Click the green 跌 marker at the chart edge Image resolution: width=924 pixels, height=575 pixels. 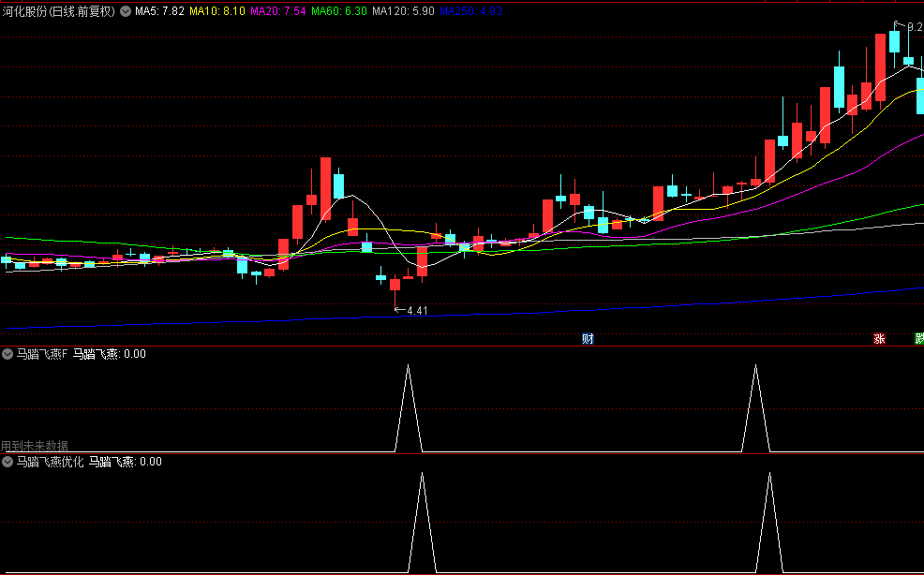coord(919,339)
